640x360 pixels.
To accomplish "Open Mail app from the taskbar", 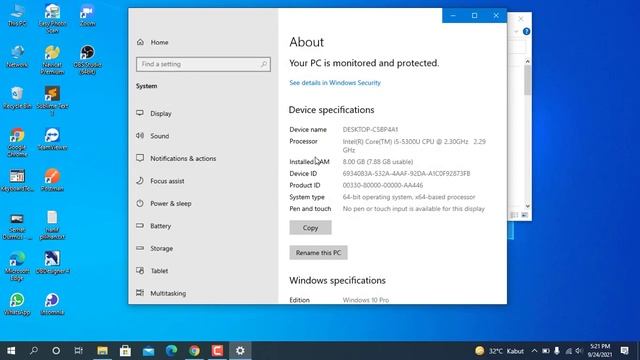I will click(148, 351).
